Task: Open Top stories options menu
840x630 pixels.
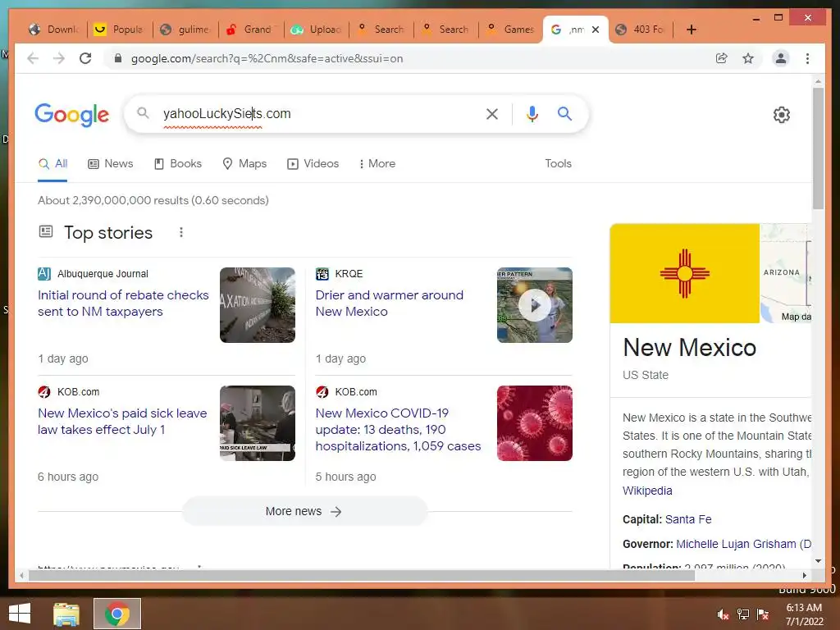Action: 181,232
